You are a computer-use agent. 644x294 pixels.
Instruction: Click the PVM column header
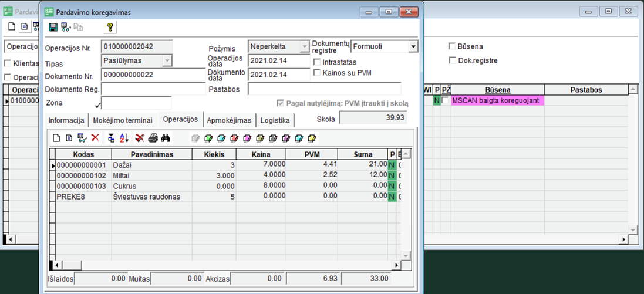click(312, 154)
